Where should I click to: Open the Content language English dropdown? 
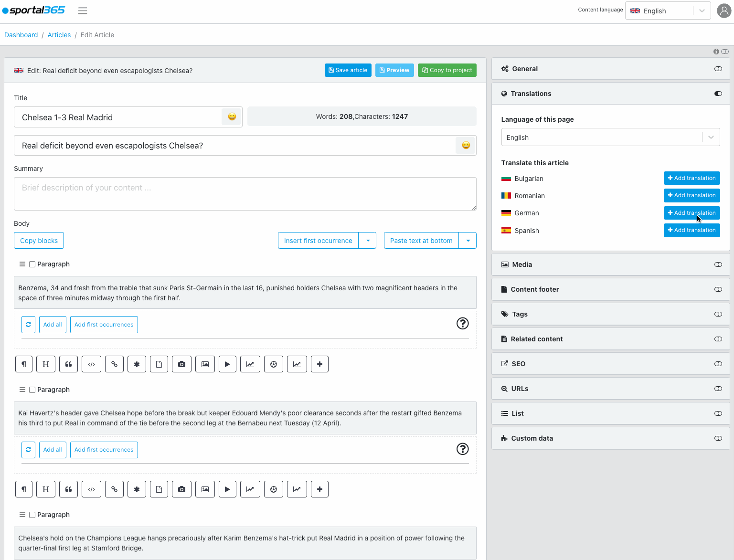click(x=668, y=11)
